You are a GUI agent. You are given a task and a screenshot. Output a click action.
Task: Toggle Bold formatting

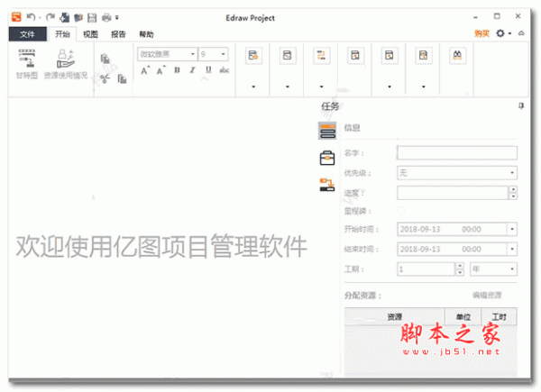177,70
